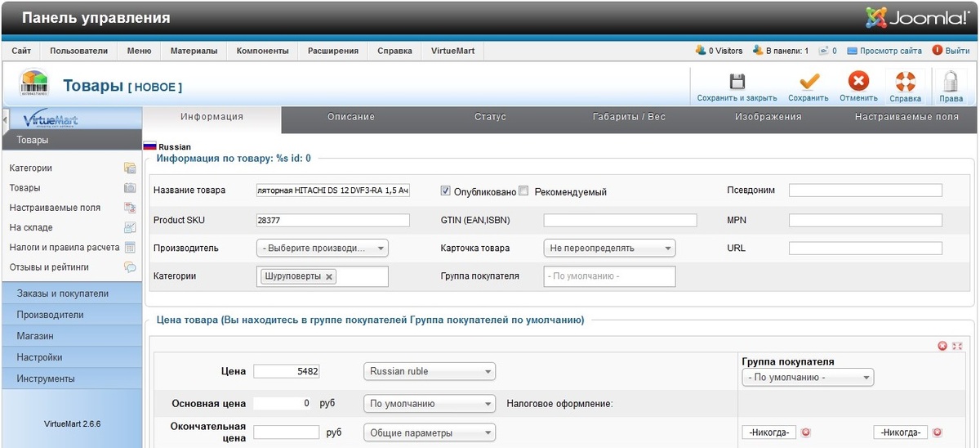Click the Save checkmark icon
Screen dimensions: 980x448
tap(808, 82)
